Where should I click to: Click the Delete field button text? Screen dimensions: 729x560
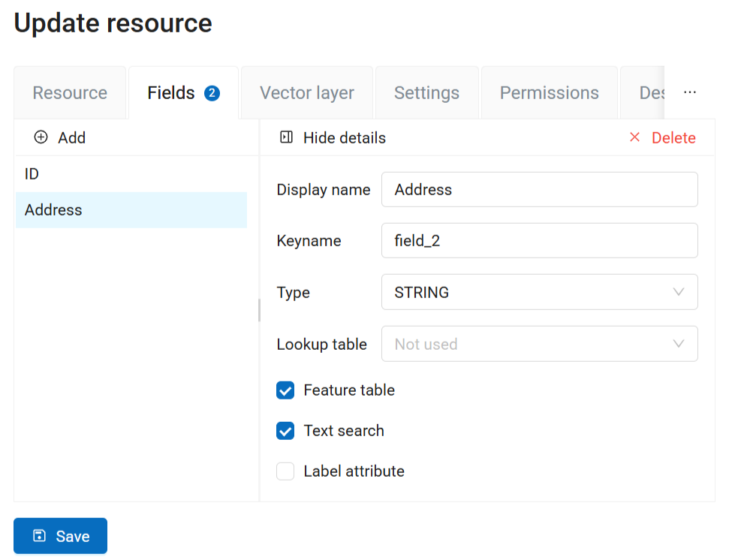(x=673, y=137)
